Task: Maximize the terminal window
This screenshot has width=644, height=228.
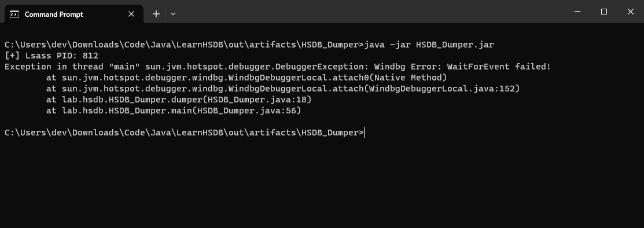Action: point(603,12)
